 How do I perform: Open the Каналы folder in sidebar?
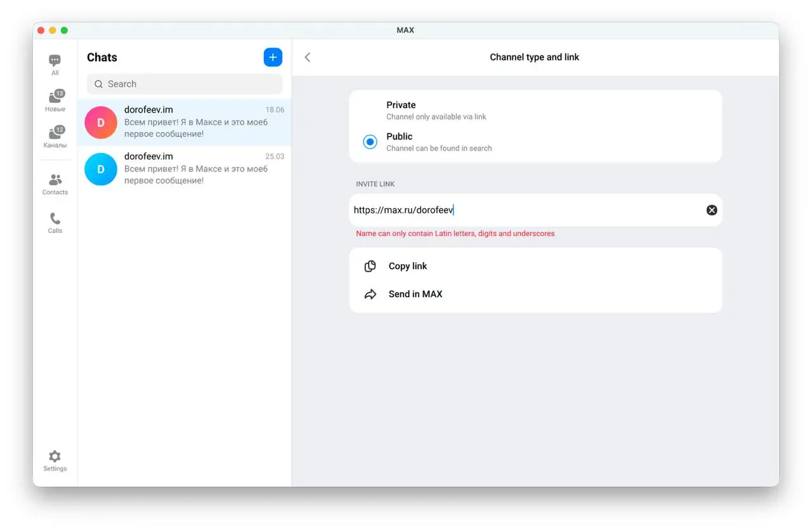coord(55,136)
